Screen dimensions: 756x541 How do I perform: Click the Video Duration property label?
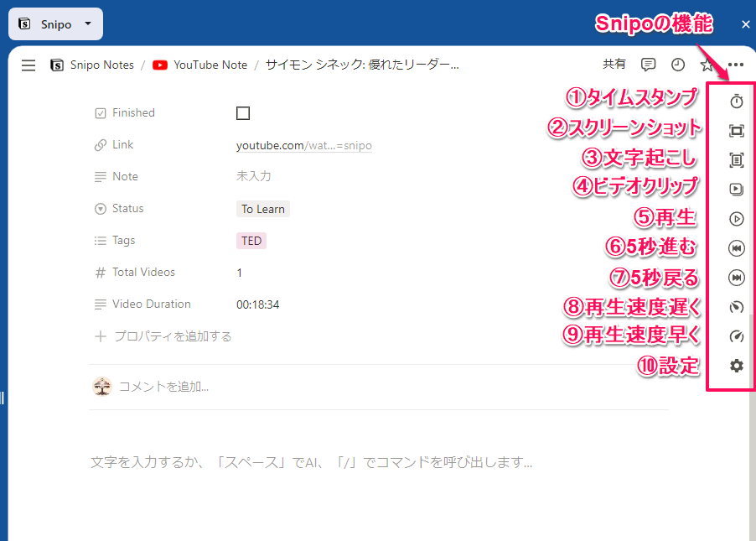click(x=152, y=304)
